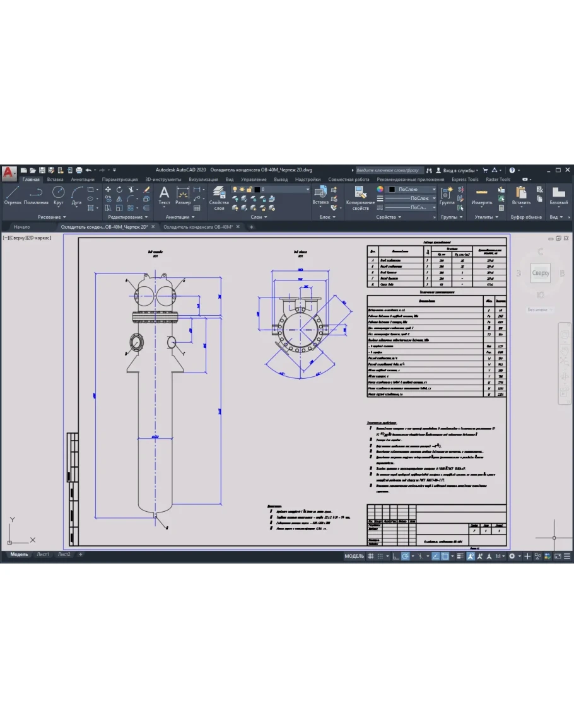Open Свойства слоя layer properties
Viewport: 574px width, 728px height.
tap(219, 197)
